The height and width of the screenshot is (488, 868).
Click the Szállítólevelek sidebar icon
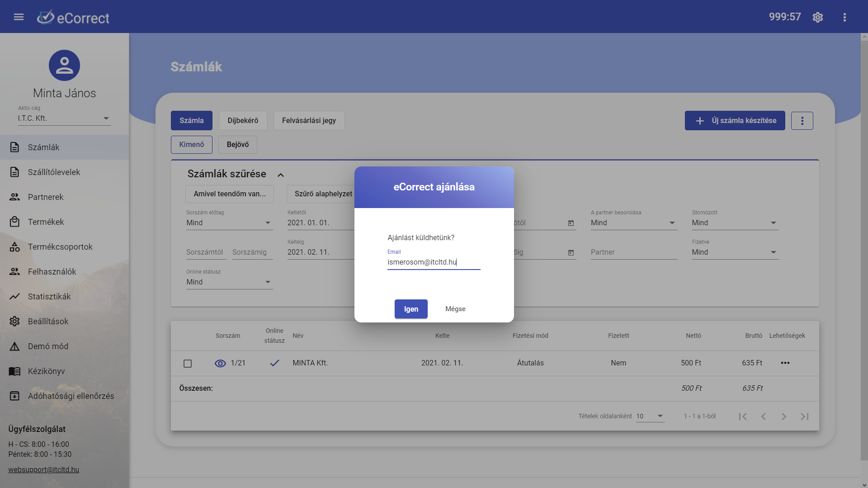tap(14, 172)
